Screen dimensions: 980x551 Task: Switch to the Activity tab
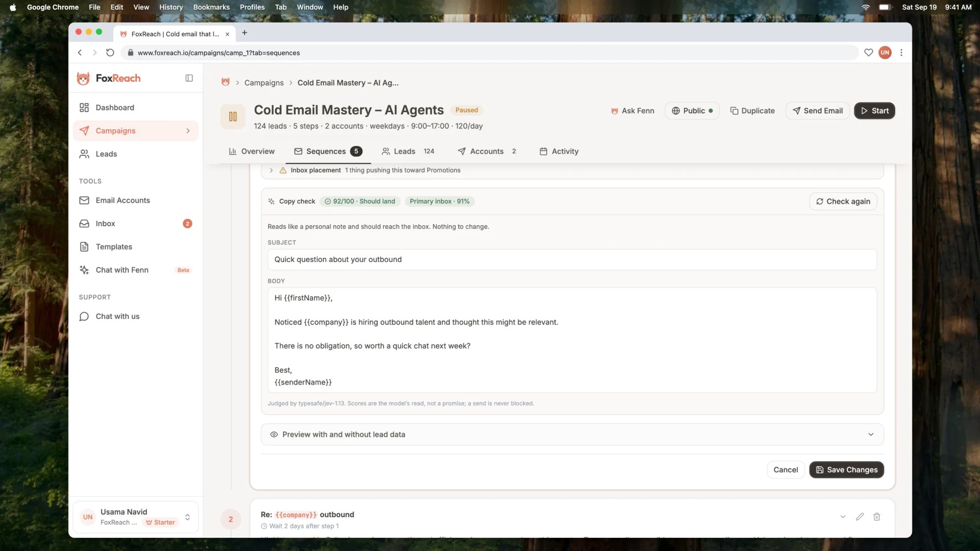point(559,151)
